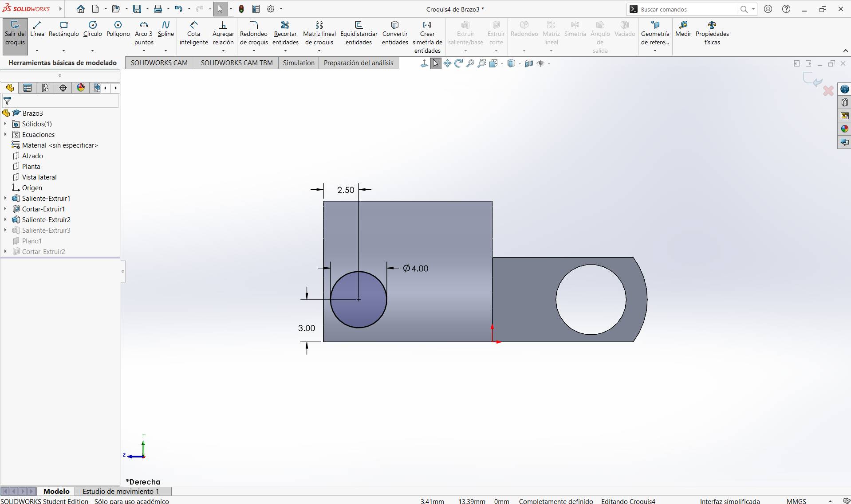
Task: Click the red cancel sketch X
Action: (x=828, y=91)
